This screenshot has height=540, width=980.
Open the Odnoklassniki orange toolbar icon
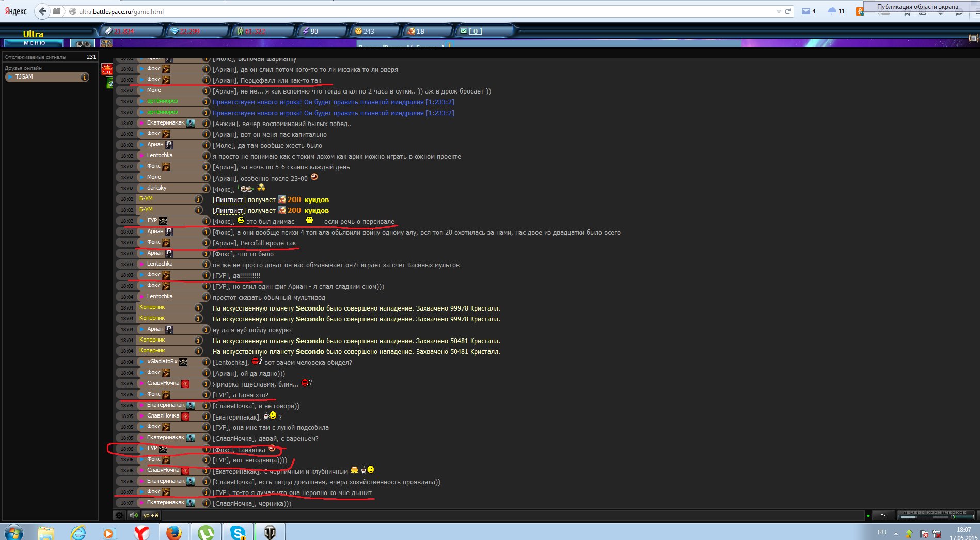(860, 11)
